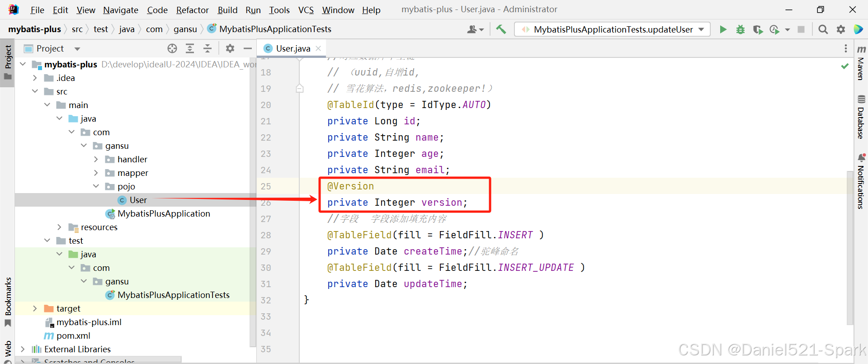Screen dimensions: 868x364
Task: Toggle the Web tool window
Action: click(x=8, y=352)
